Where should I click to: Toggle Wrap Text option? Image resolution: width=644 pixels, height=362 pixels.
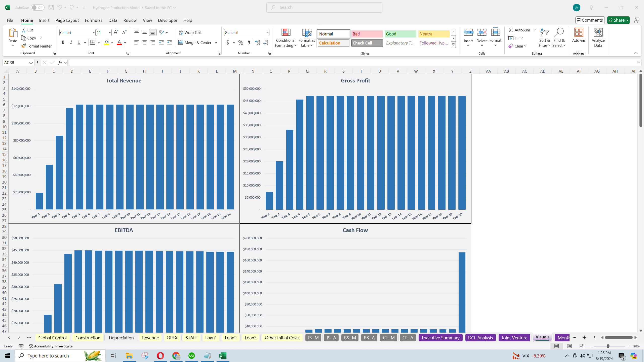[190, 32]
